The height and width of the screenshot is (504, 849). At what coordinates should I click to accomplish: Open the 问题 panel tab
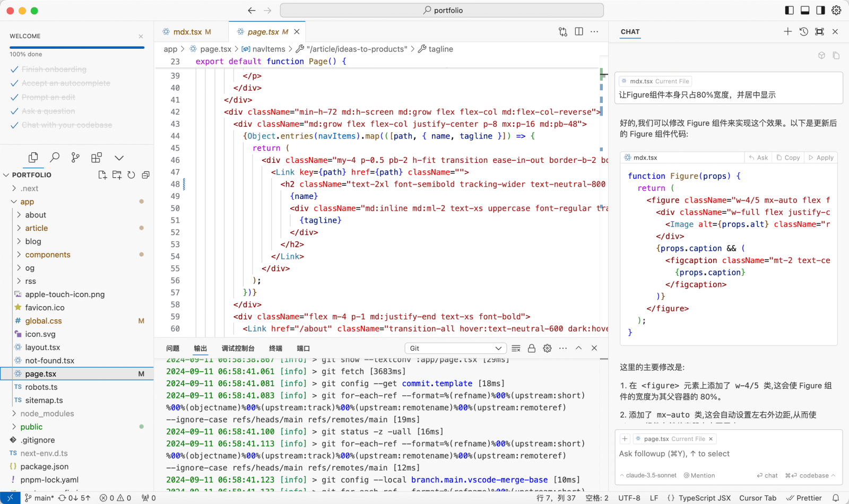point(173,349)
